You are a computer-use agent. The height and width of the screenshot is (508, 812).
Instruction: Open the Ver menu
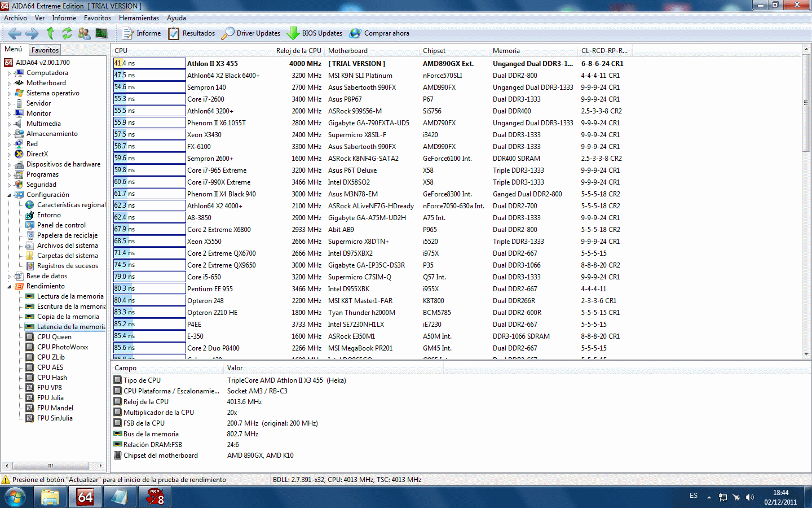pyautogui.click(x=39, y=18)
